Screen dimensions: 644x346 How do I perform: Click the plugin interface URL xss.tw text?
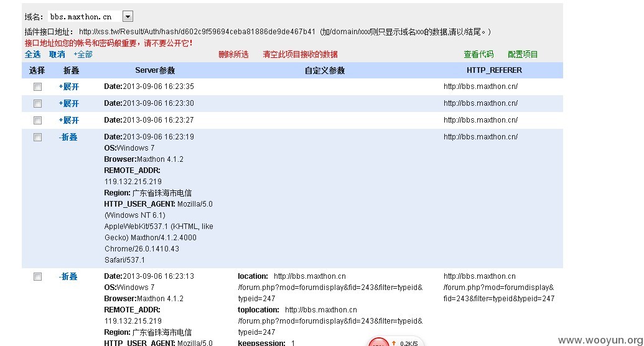point(197,32)
